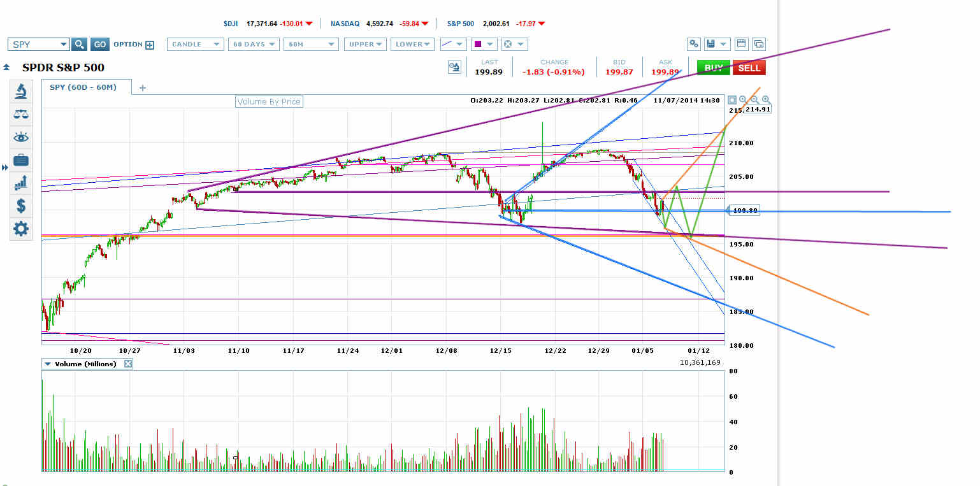
Task: Open the UPPER indicators dropdown
Action: point(365,44)
